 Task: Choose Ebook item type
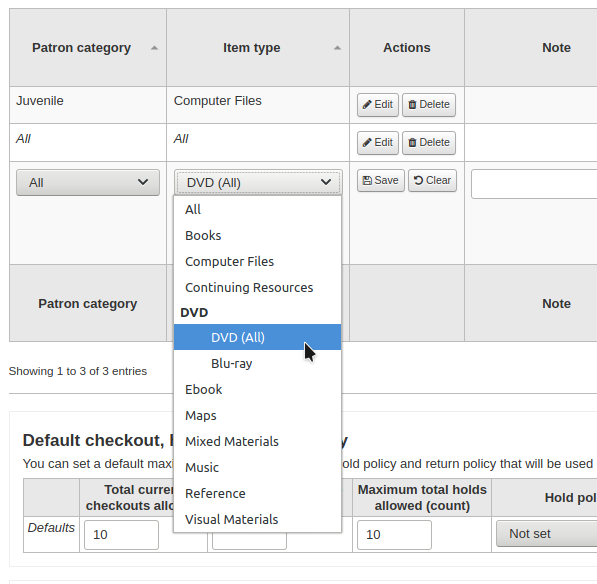click(257, 389)
